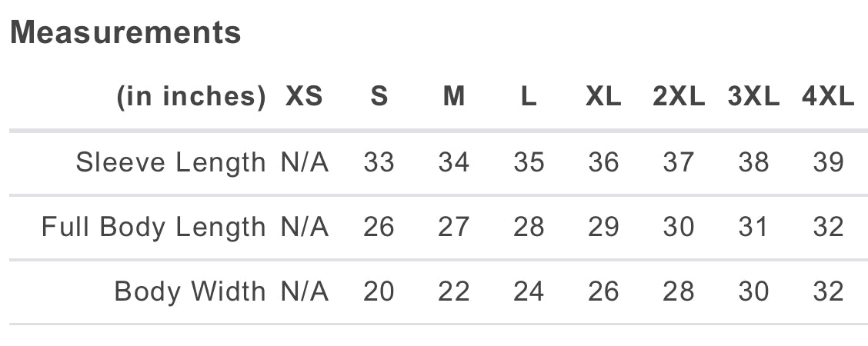Click the Body Width row label

(189, 291)
